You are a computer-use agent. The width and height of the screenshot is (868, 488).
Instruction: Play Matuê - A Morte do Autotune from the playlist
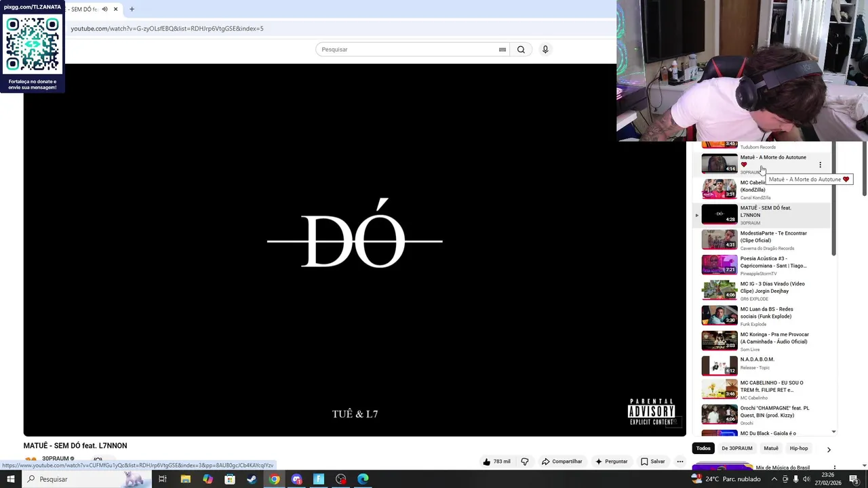click(x=763, y=164)
